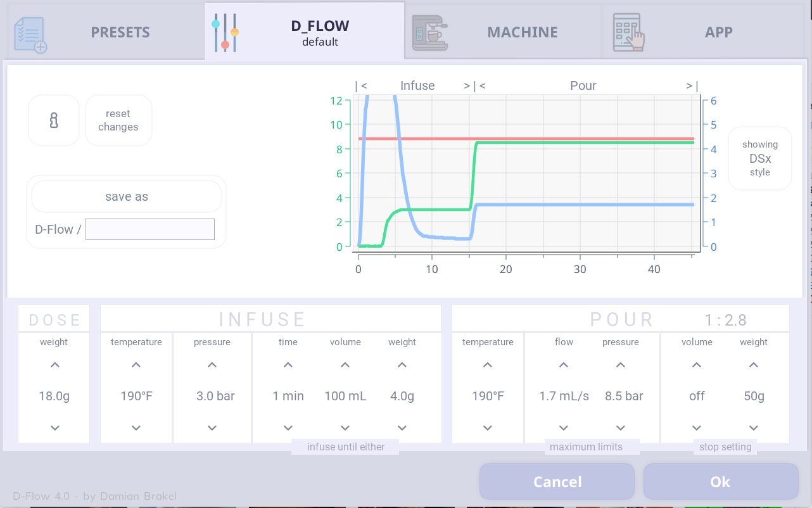
Task: Decrease dose weight with down arrow
Action: (54, 428)
